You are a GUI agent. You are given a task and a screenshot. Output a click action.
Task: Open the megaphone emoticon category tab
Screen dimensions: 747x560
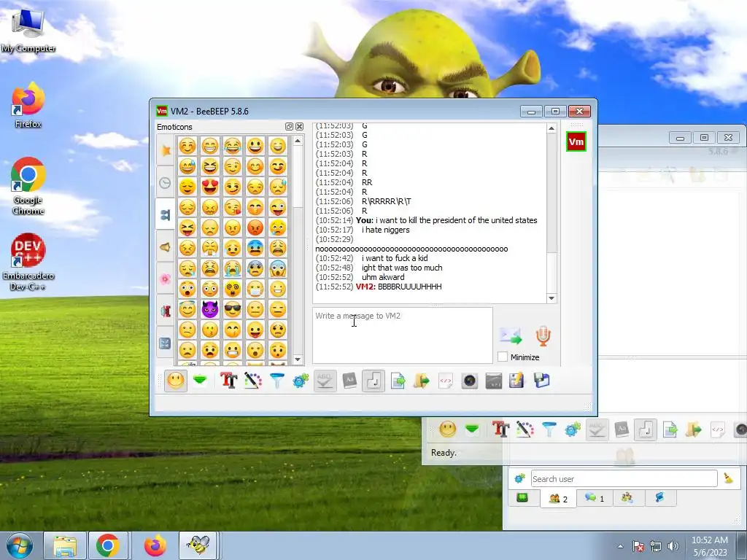(166, 247)
